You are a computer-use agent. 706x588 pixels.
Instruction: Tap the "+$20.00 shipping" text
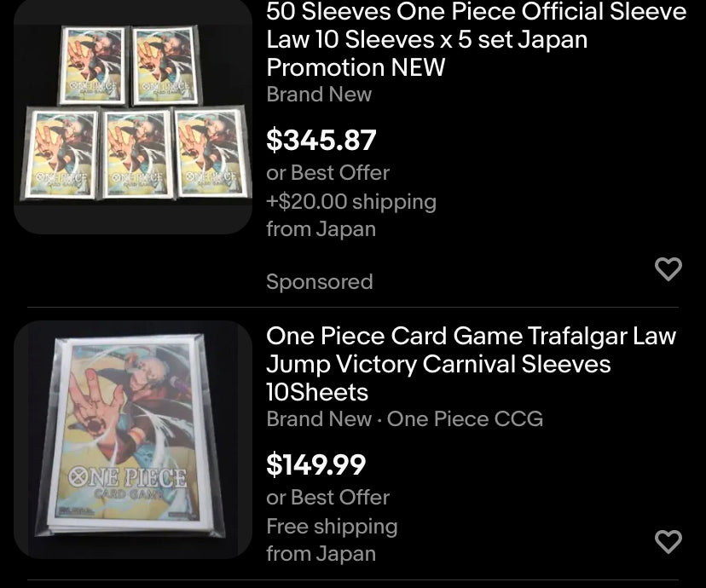[x=350, y=201]
